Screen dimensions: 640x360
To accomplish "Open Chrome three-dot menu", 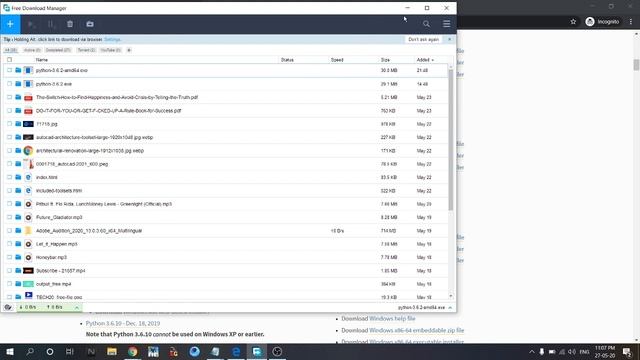I will (x=631, y=22).
